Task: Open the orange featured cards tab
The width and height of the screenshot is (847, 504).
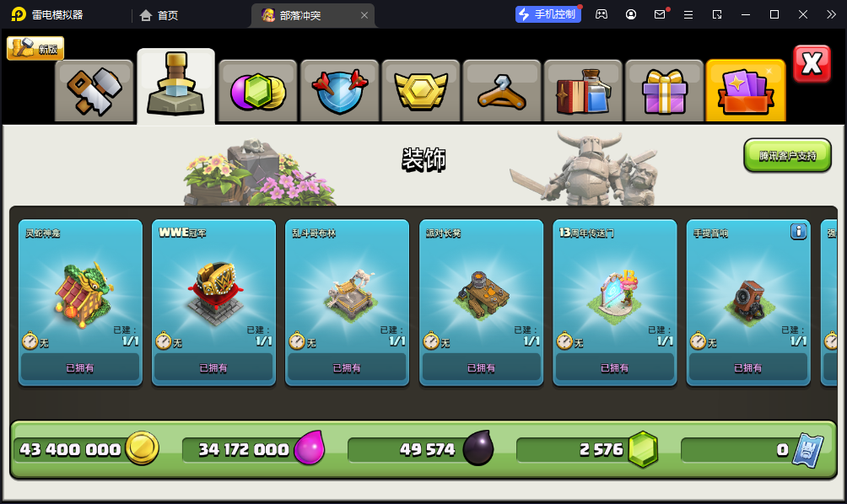Action: point(746,91)
